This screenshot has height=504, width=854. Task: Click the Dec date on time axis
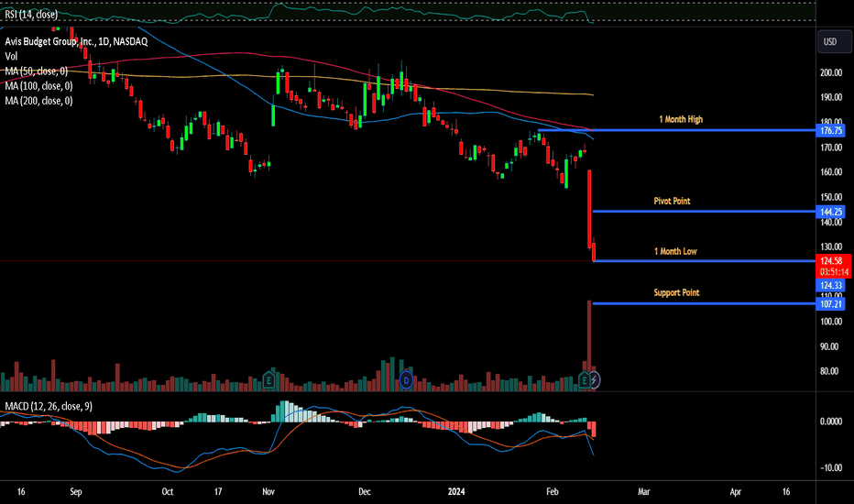click(365, 491)
